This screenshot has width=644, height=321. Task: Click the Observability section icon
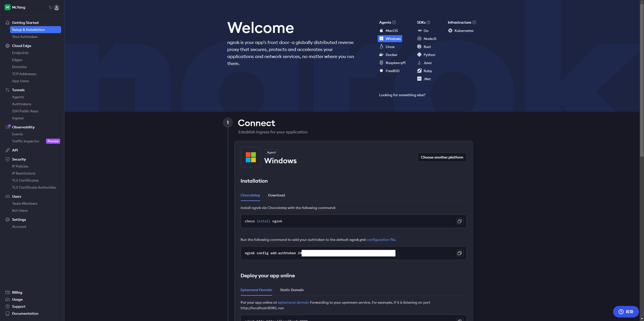click(7, 127)
